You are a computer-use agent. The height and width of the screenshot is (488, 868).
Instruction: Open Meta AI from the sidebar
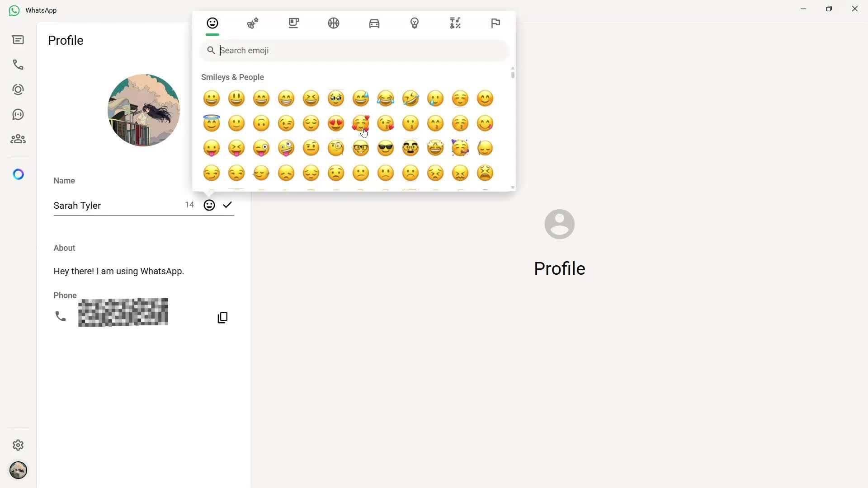coord(18,174)
